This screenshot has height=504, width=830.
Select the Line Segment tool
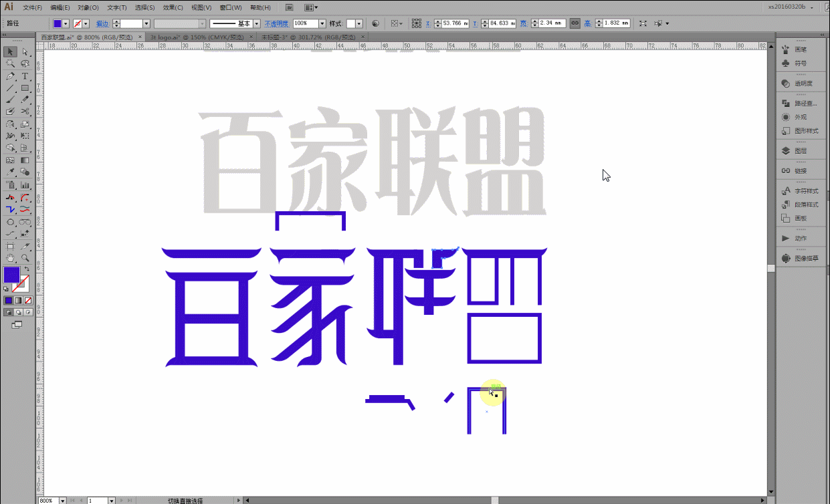coord(11,88)
